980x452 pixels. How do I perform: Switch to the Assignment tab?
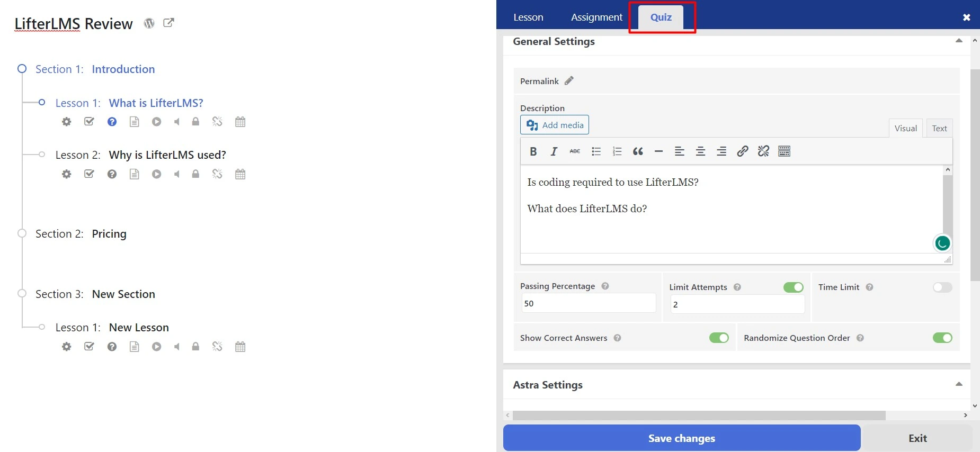click(x=596, y=17)
